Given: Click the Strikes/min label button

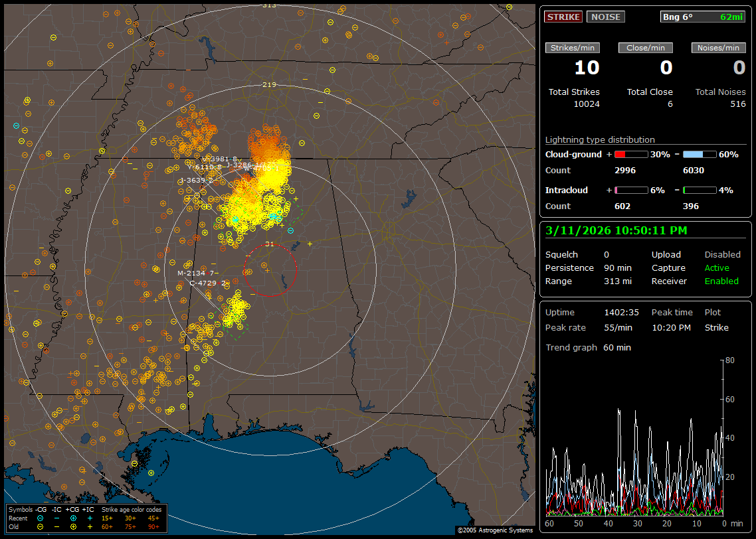Looking at the screenshot, I should 573,48.
